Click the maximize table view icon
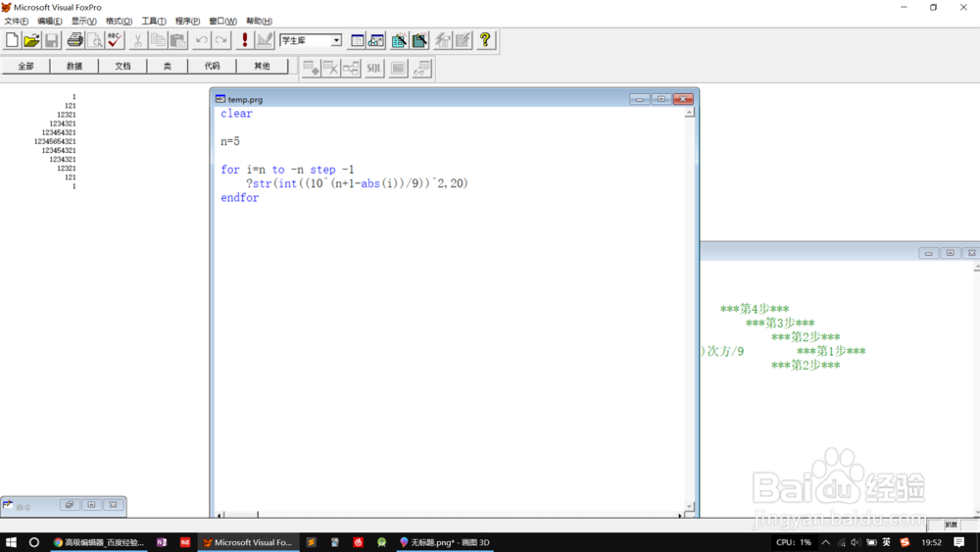This screenshot has height=552, width=980. [398, 68]
